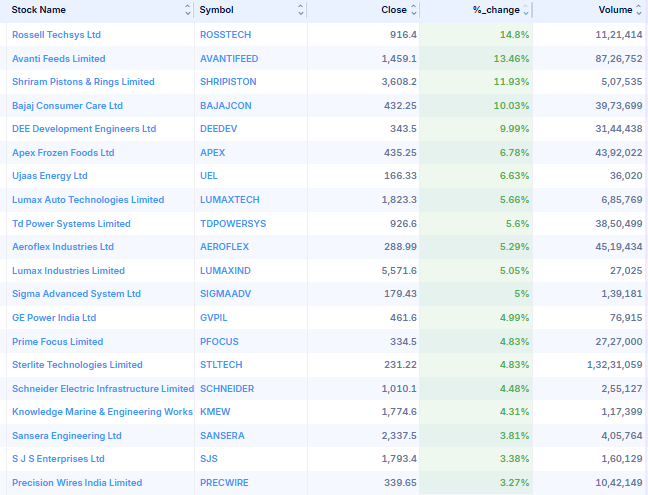Open Sigma Advanced System Ltd link

76,294
